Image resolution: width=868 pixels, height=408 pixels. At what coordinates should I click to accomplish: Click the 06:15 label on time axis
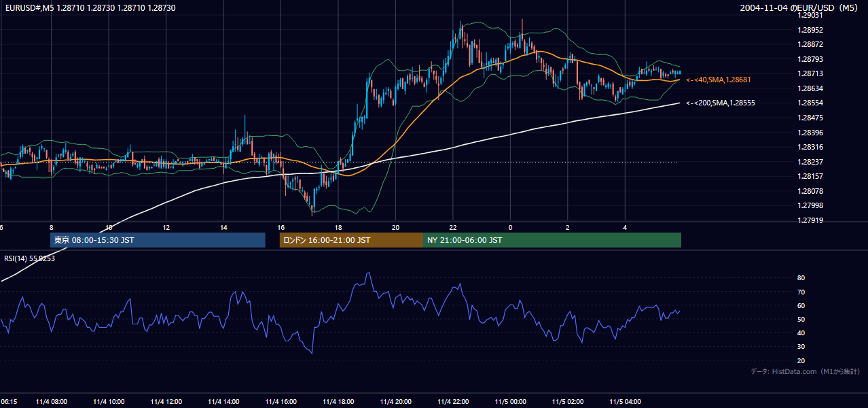[x=9, y=402]
